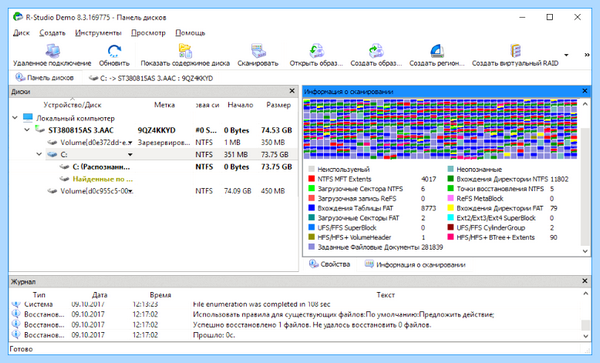Click info icon of 'Прошло: 0с.' log entry
The image size is (600, 363).
click(16, 334)
